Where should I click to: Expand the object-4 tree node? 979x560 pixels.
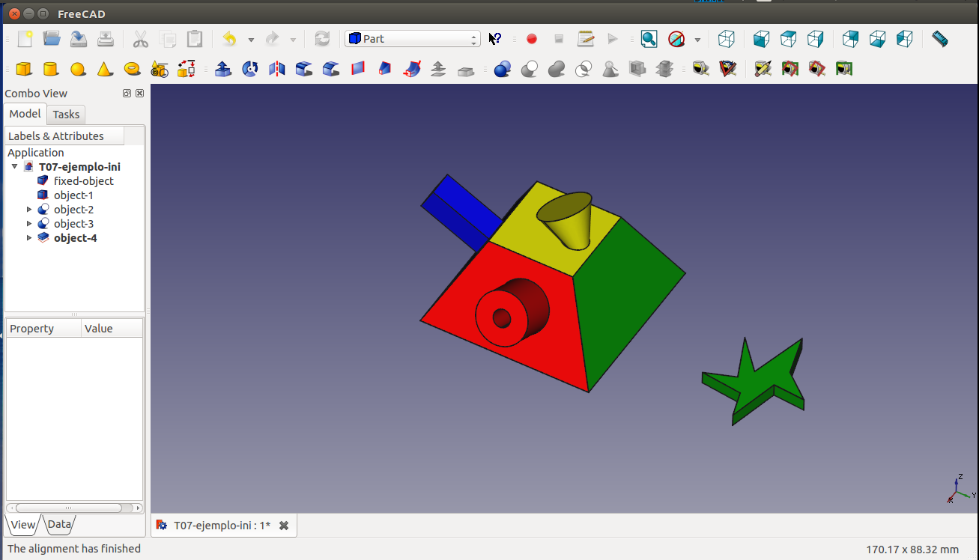tap(30, 238)
